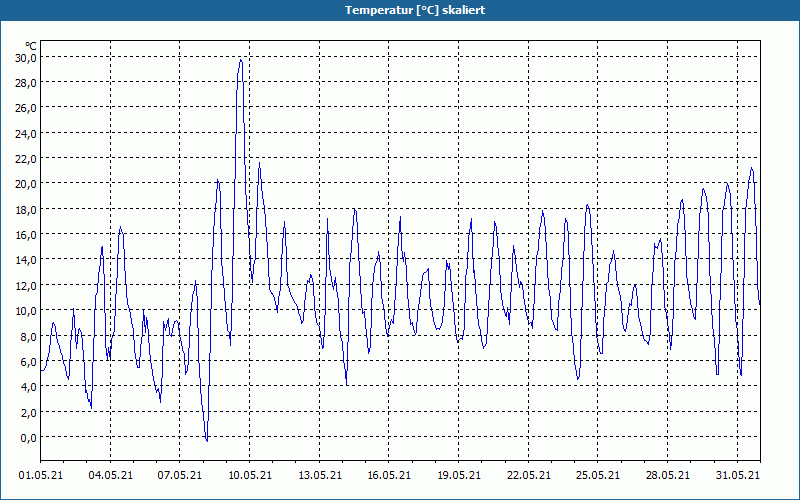Select the 31.05.21 date label
The height and width of the screenshot is (500, 800).
click(737, 475)
